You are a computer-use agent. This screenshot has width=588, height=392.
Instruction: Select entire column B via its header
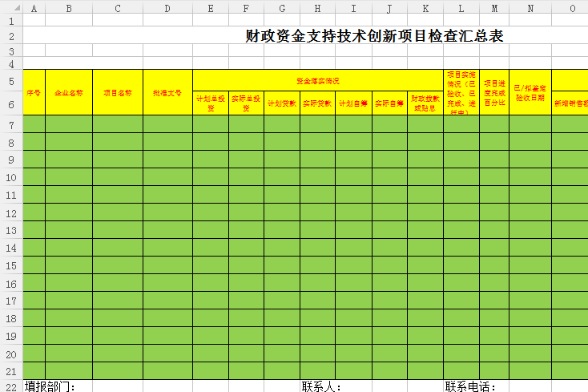(69, 8)
